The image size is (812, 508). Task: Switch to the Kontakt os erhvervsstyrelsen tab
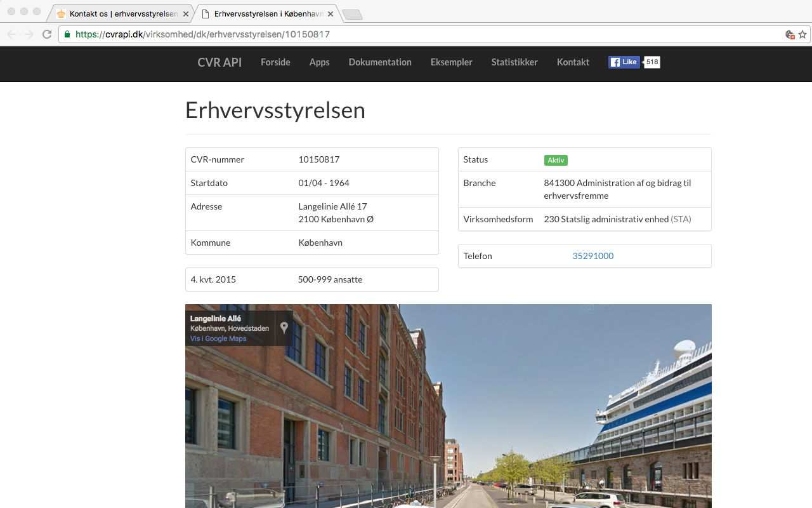pos(121,13)
